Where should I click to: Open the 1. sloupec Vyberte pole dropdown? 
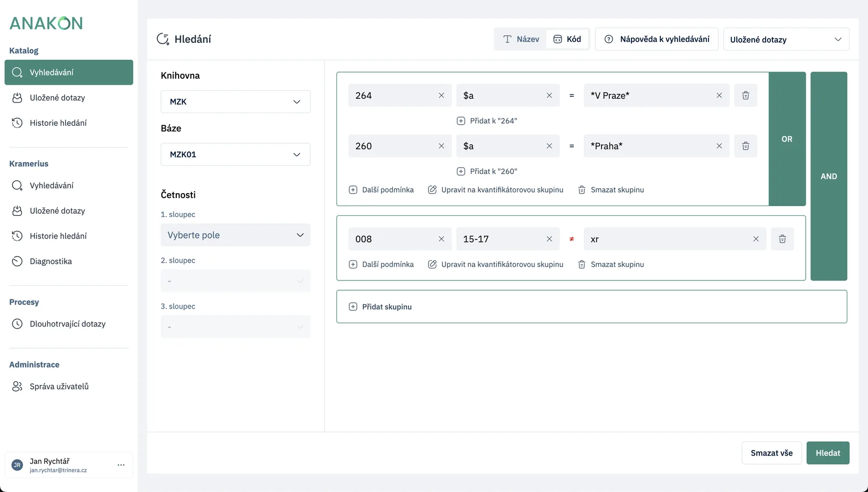click(235, 235)
